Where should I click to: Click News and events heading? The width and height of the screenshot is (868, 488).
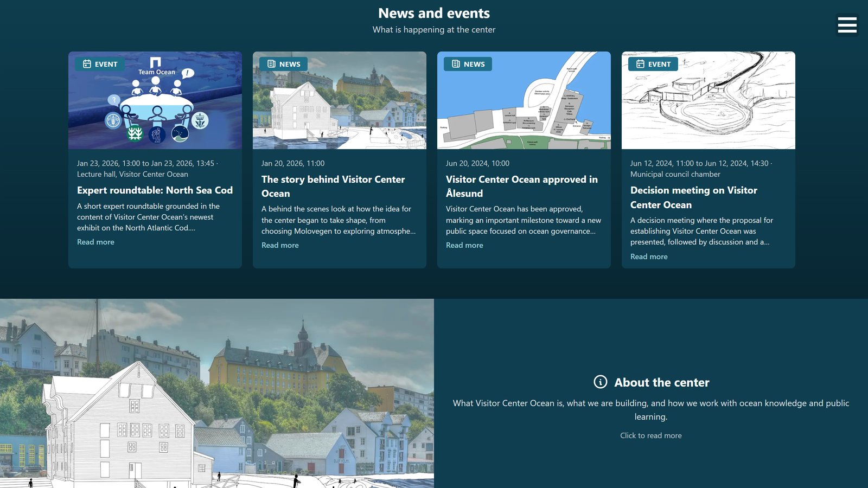[434, 13]
